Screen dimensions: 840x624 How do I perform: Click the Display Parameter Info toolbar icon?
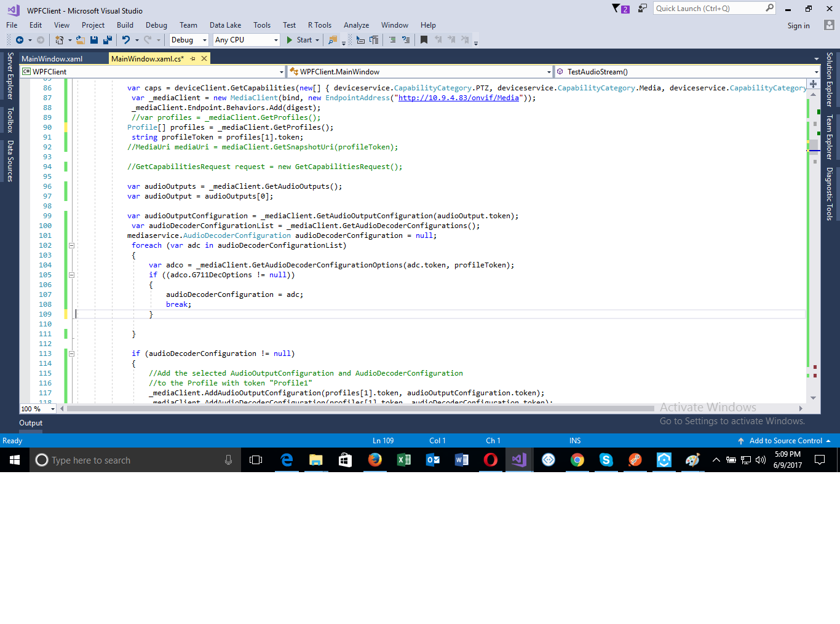point(374,40)
